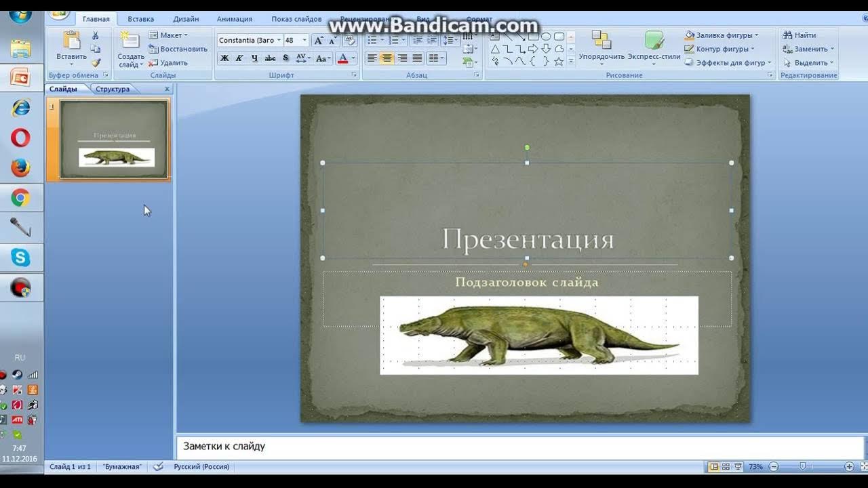Close the slides panel with X
Screen dimensions: 868x488
167,89
